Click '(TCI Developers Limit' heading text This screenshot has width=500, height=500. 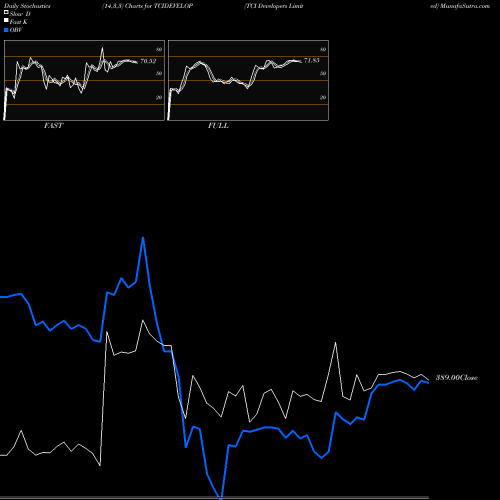(274, 6)
